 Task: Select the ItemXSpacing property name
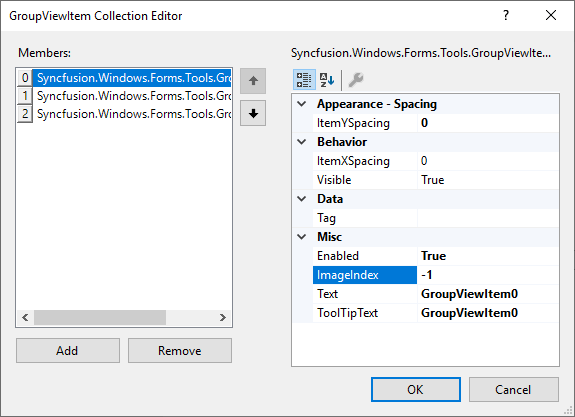(x=365, y=161)
